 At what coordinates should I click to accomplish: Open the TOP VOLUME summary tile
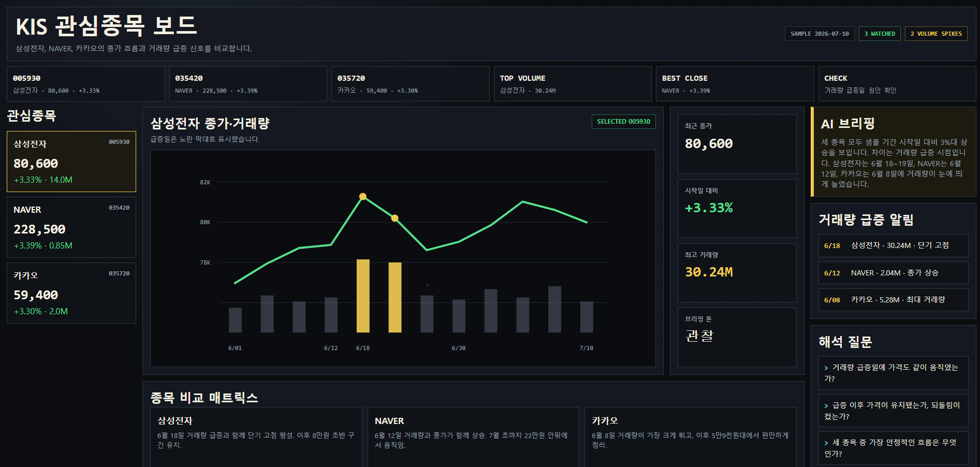pyautogui.click(x=573, y=84)
